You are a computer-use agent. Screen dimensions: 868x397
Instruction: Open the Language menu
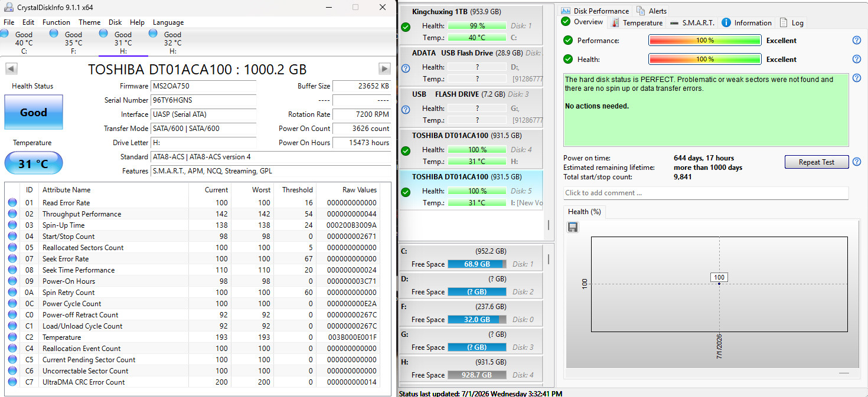coord(168,22)
